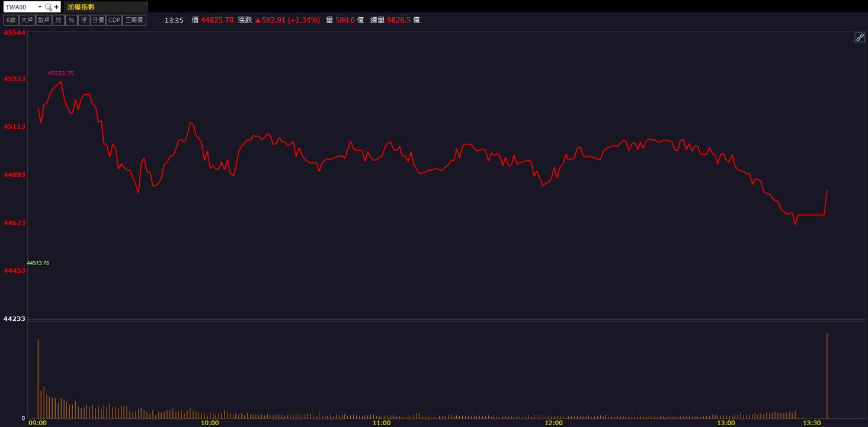Click the 44893 price axis label
The height and width of the screenshot is (427, 868).
point(14,174)
